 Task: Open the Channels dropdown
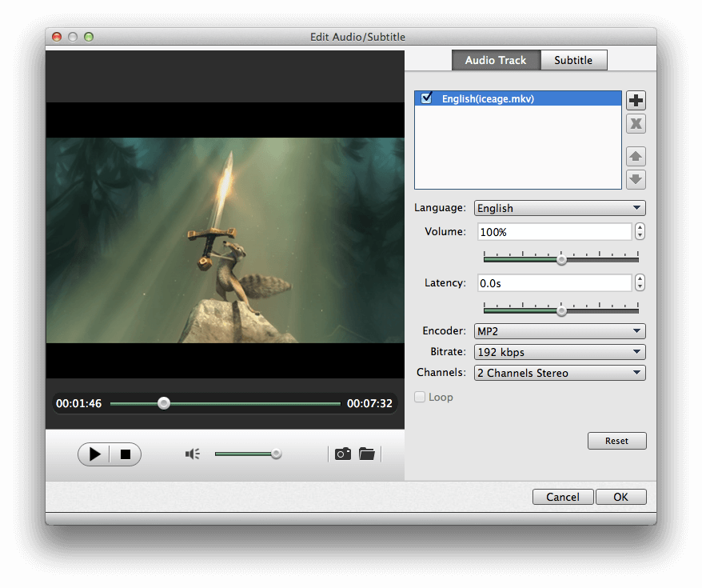[x=560, y=373]
